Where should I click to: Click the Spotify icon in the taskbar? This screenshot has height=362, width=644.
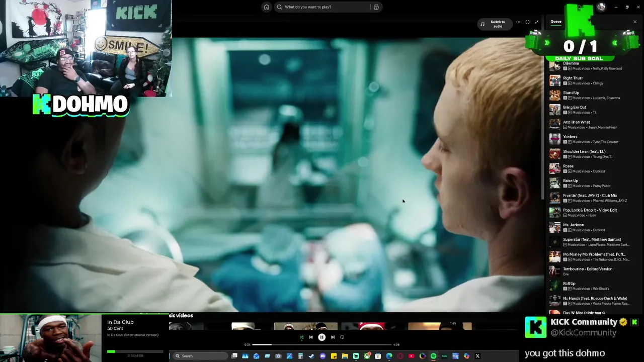click(x=433, y=356)
